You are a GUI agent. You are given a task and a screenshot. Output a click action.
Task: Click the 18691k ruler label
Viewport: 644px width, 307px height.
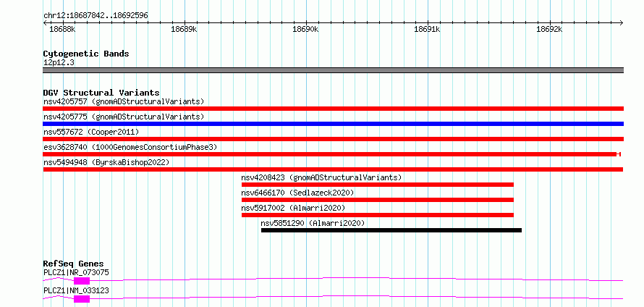coord(427,29)
